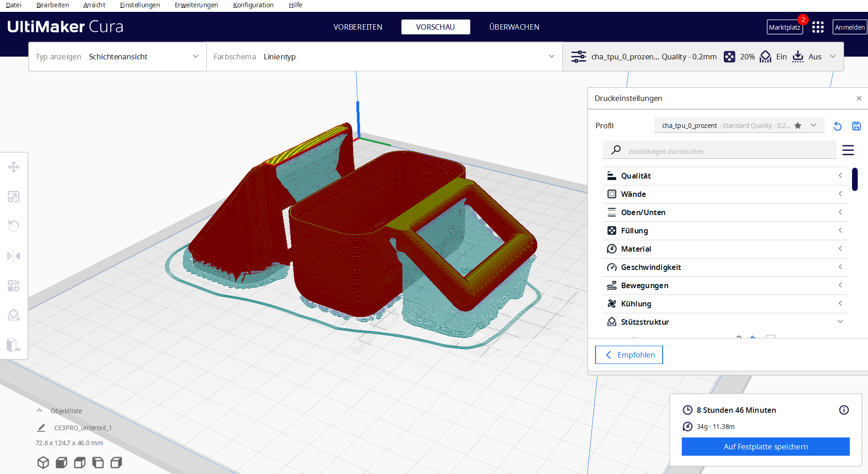Image resolution: width=868 pixels, height=474 pixels.
Task: Reset profile changes with the undo arrow icon
Action: tap(837, 126)
